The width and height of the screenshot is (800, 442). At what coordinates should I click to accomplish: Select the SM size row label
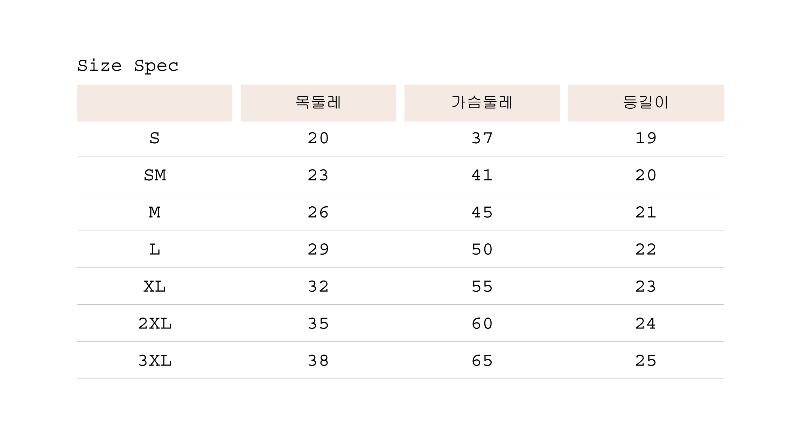[x=154, y=175]
